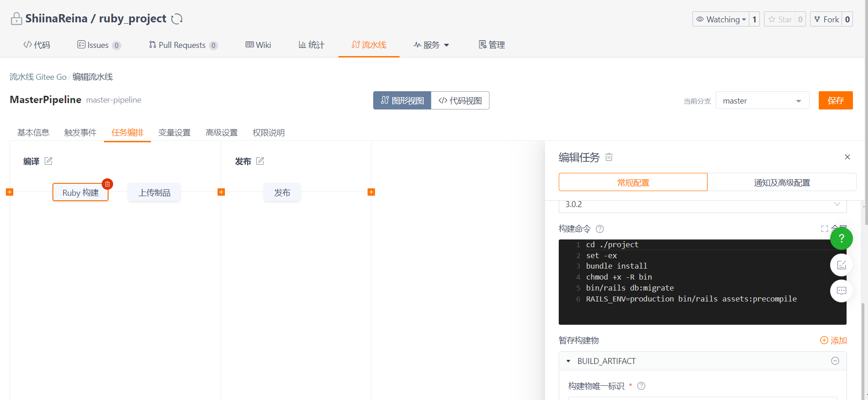The image size is (868, 400).
Task: Click the sync icon beside ruby_project
Action: pos(177,19)
